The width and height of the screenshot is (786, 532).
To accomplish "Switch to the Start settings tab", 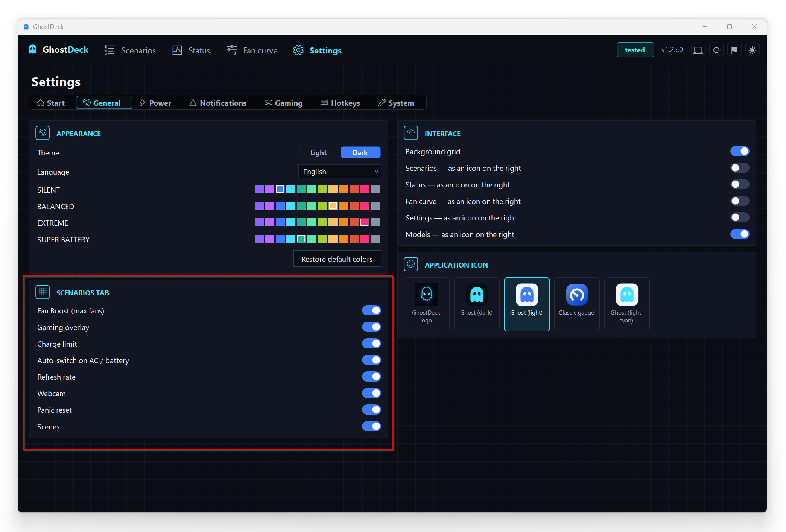I will tap(51, 103).
